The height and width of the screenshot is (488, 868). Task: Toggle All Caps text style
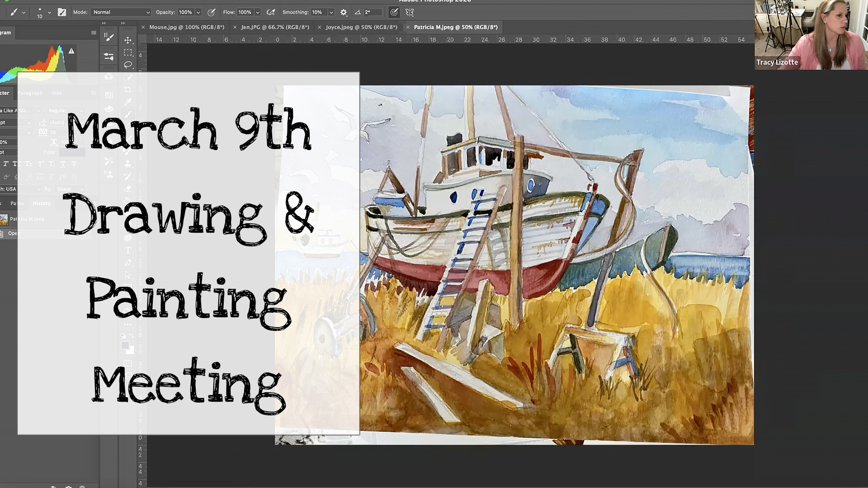[x=17, y=164]
